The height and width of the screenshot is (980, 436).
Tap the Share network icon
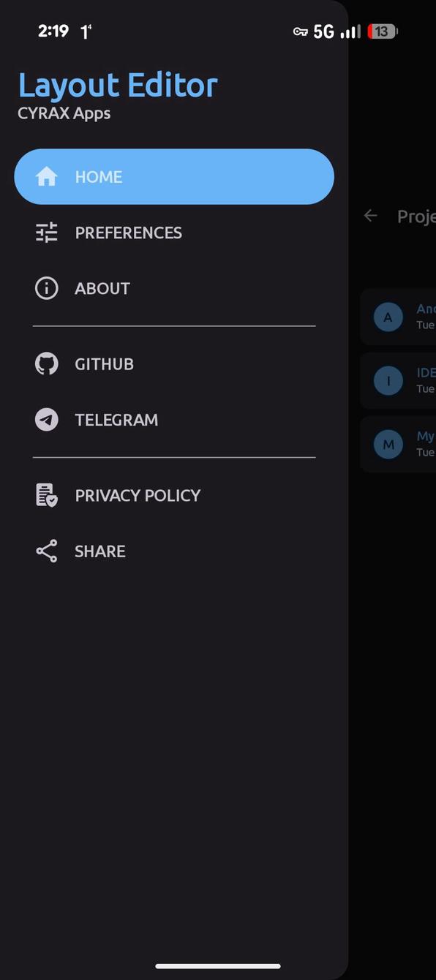tap(47, 551)
